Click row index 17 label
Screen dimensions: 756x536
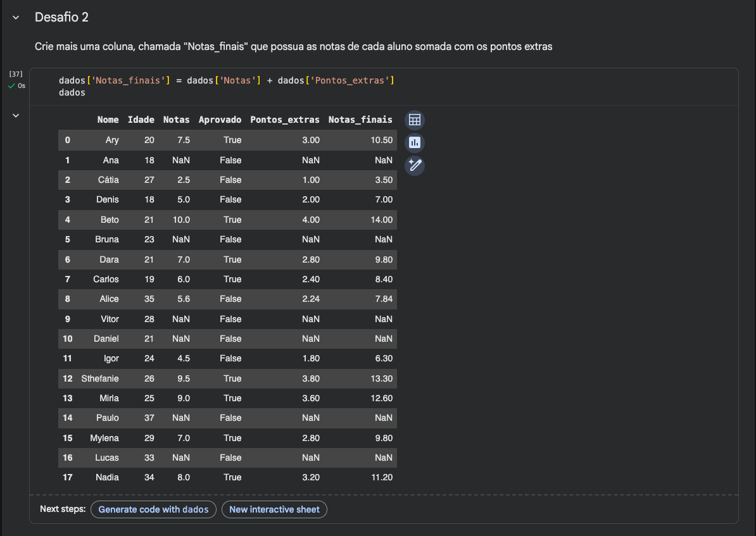(x=68, y=477)
